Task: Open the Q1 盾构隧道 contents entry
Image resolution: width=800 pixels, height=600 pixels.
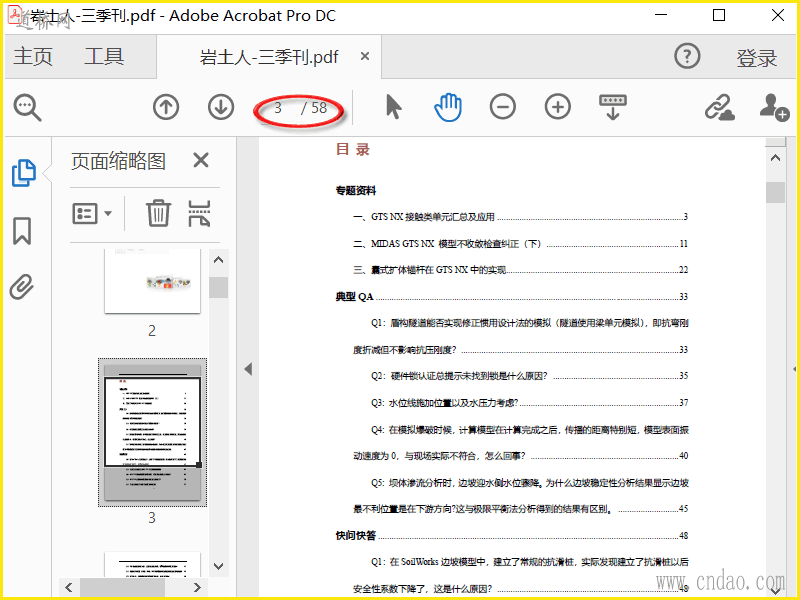Action: tap(521, 336)
